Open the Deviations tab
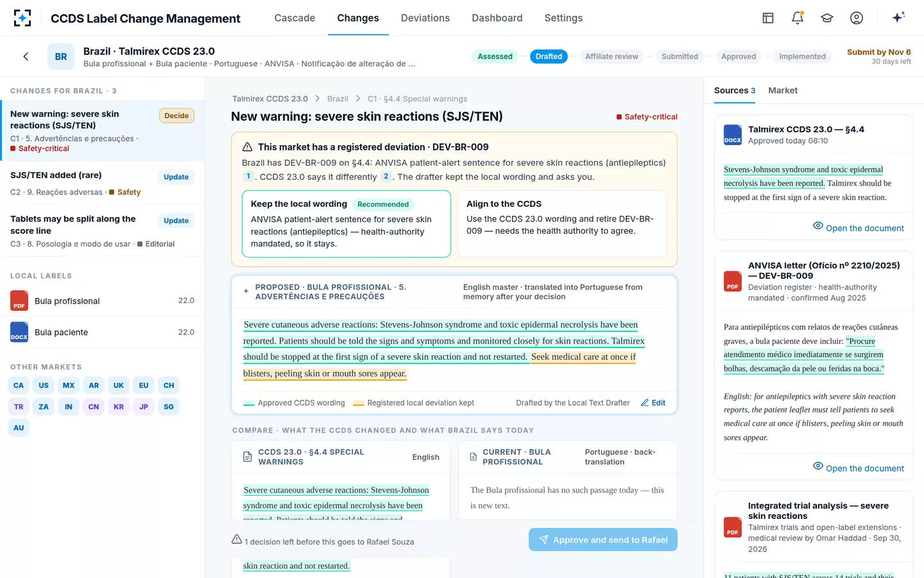Image resolution: width=924 pixels, height=578 pixels. [x=425, y=18]
